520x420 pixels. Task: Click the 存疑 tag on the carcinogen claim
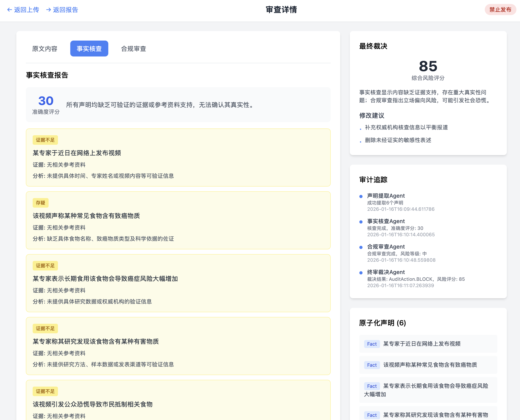40,203
